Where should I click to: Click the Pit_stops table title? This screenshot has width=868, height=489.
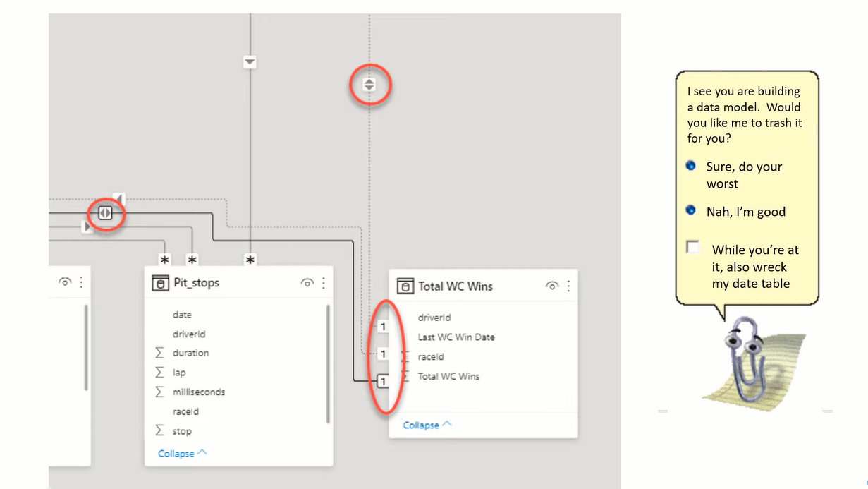tap(196, 283)
